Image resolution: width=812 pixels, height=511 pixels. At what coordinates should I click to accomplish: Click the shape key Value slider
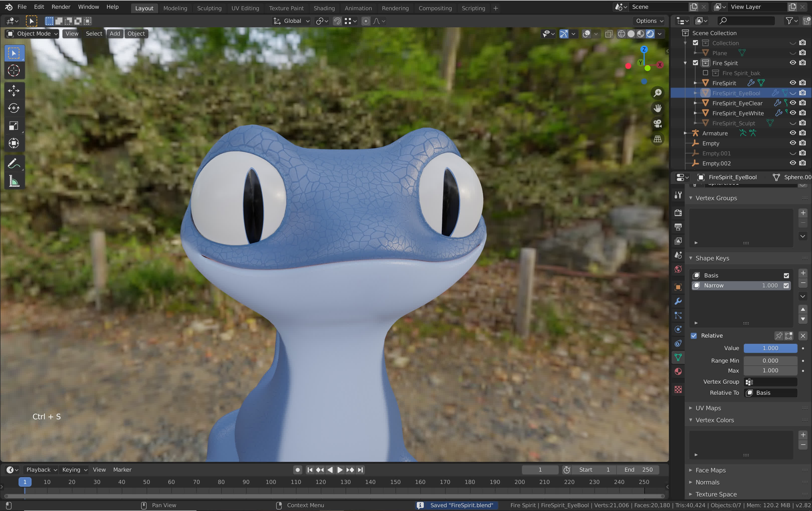coord(770,348)
